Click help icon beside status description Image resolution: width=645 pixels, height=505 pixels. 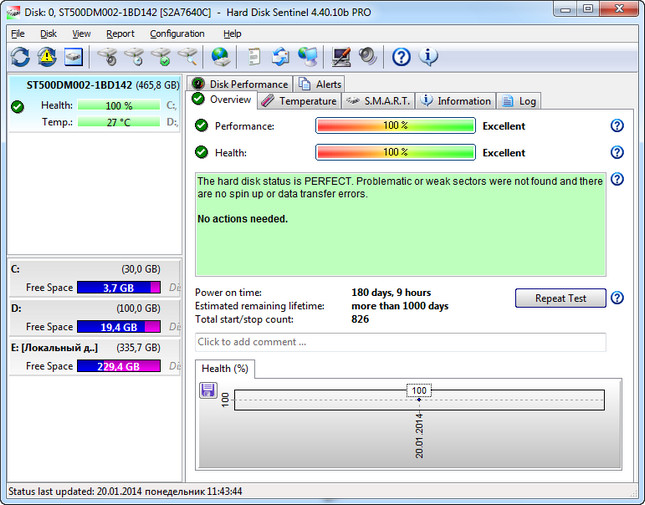coord(617,179)
